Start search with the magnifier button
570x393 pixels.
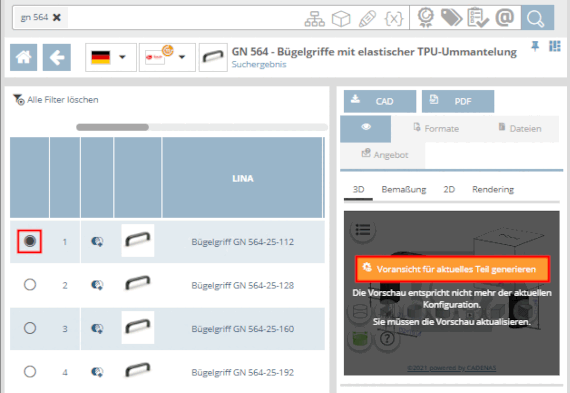537,17
